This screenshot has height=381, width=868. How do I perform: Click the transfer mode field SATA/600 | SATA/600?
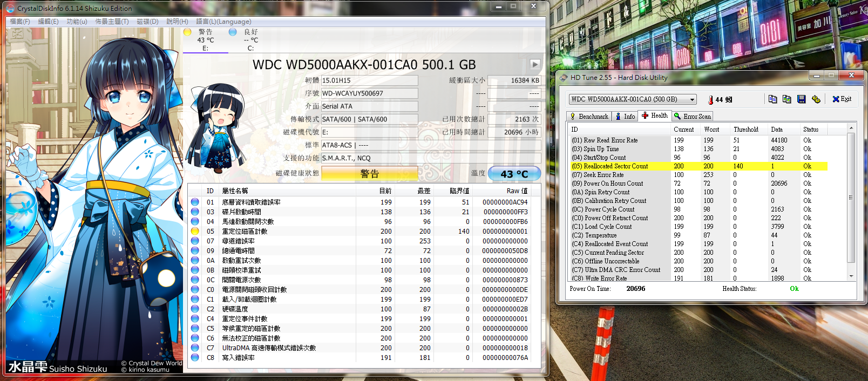tap(370, 119)
